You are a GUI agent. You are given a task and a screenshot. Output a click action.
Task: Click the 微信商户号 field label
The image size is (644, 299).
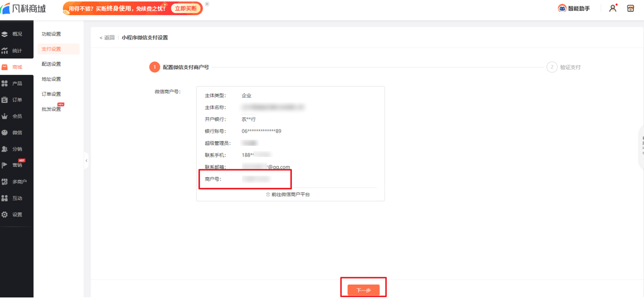tap(168, 91)
